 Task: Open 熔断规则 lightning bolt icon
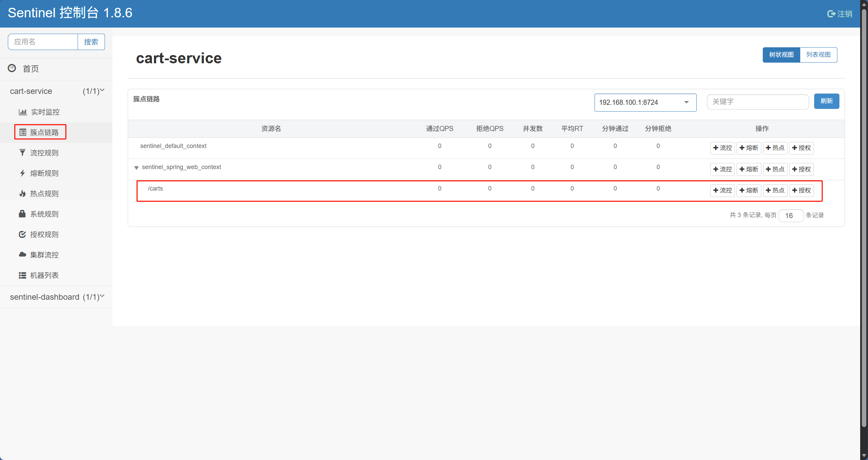click(22, 173)
